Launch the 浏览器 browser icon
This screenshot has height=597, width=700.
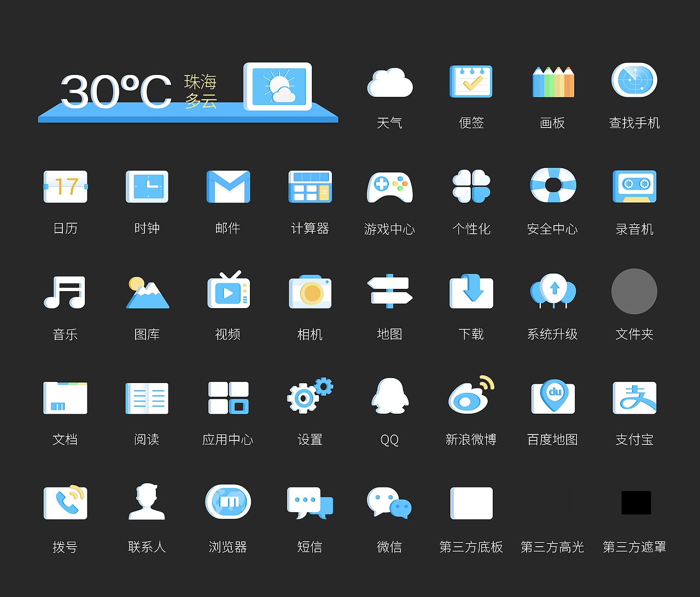228,502
